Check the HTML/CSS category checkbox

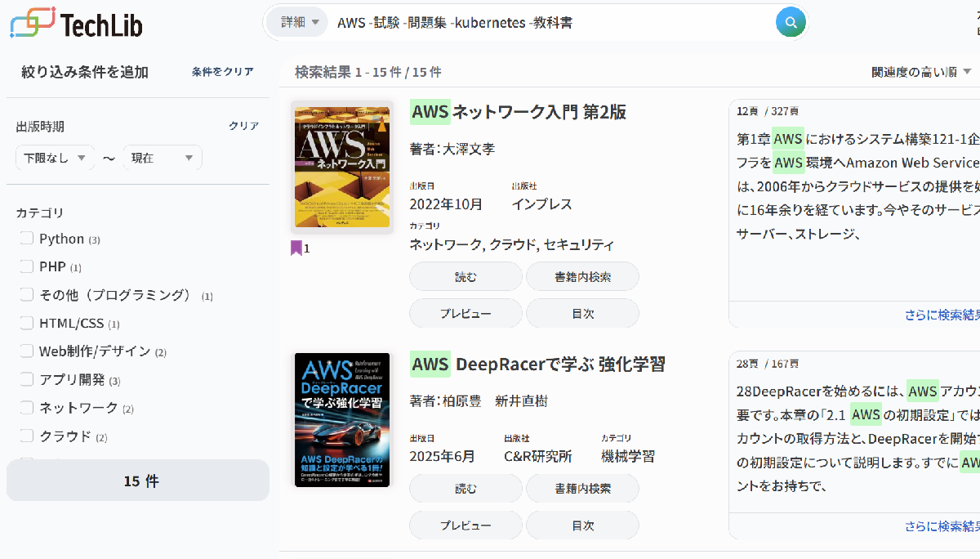pyautogui.click(x=27, y=323)
